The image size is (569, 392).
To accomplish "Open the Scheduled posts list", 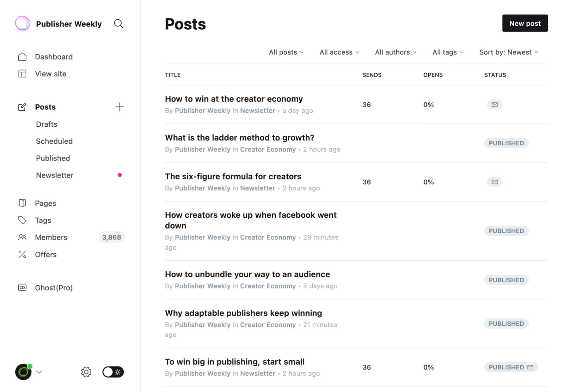I will [x=54, y=141].
